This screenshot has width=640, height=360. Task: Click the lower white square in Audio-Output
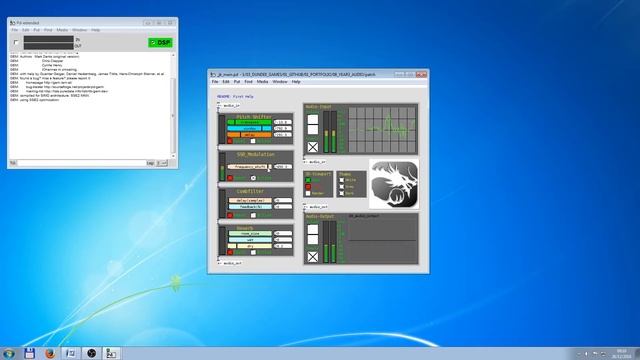click(x=313, y=239)
